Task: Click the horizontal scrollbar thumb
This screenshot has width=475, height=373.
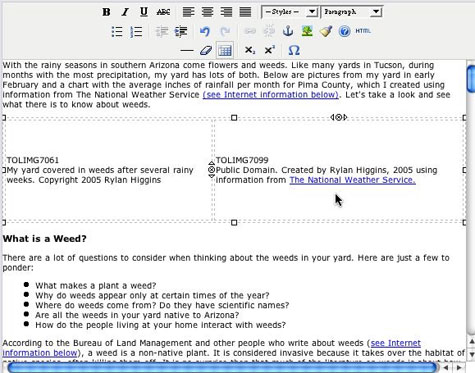Action: click(223, 368)
